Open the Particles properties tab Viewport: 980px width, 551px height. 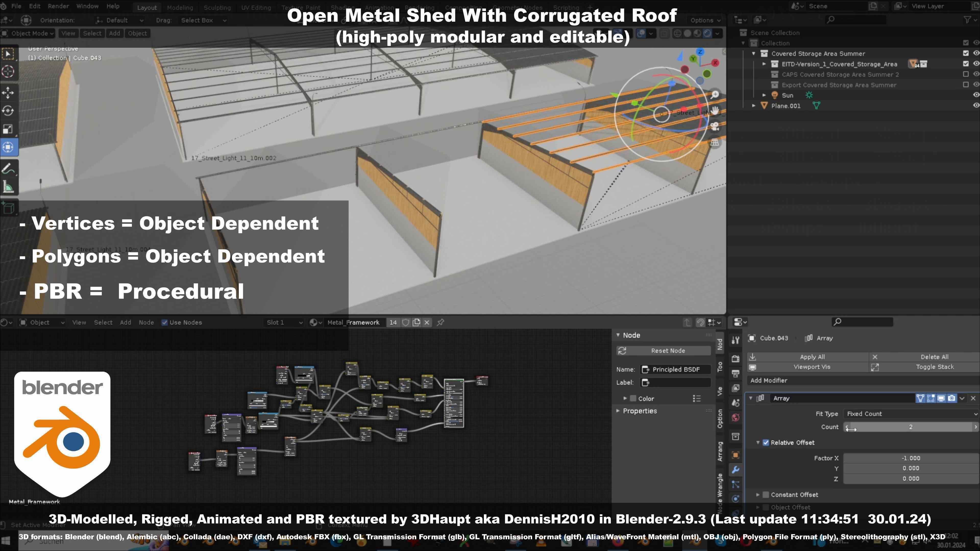[735, 484]
